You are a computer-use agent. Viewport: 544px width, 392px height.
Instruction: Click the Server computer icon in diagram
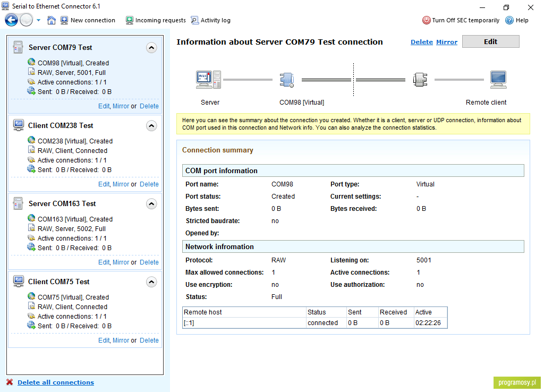208,80
